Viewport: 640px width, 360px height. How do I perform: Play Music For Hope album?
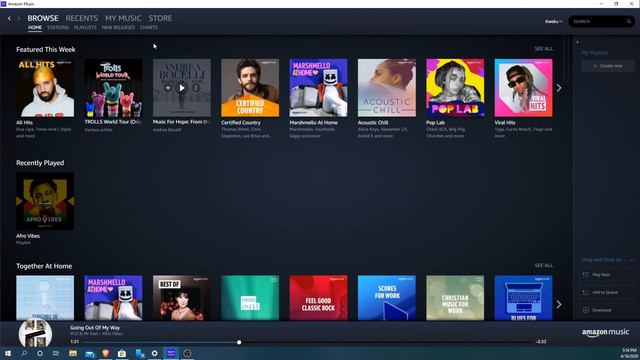click(182, 88)
